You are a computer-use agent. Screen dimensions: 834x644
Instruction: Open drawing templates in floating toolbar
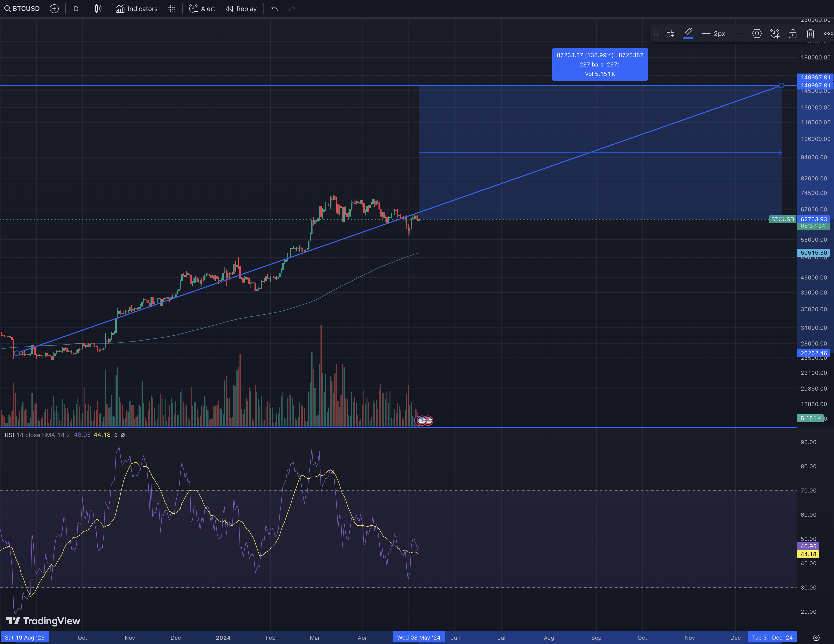(671, 34)
